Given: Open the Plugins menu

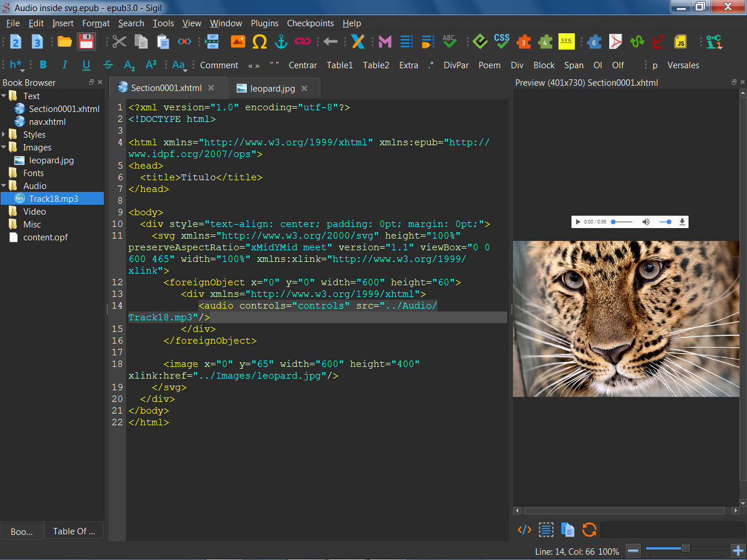Looking at the screenshot, I should tap(264, 23).
